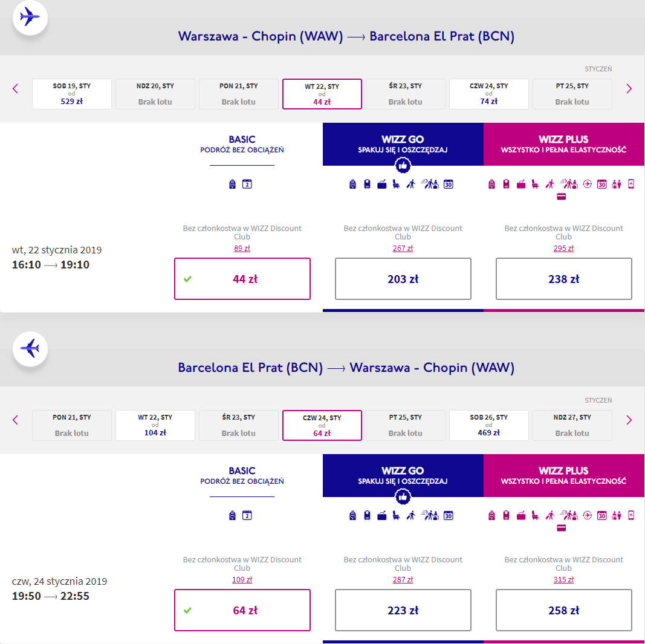This screenshot has height=644, width=645.
Task: Click outbound WIZZ GO airport check-in icon
Action: pyautogui.click(x=430, y=184)
